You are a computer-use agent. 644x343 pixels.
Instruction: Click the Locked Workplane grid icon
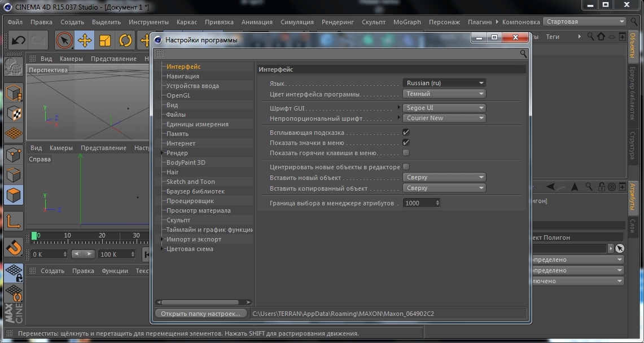point(14,273)
